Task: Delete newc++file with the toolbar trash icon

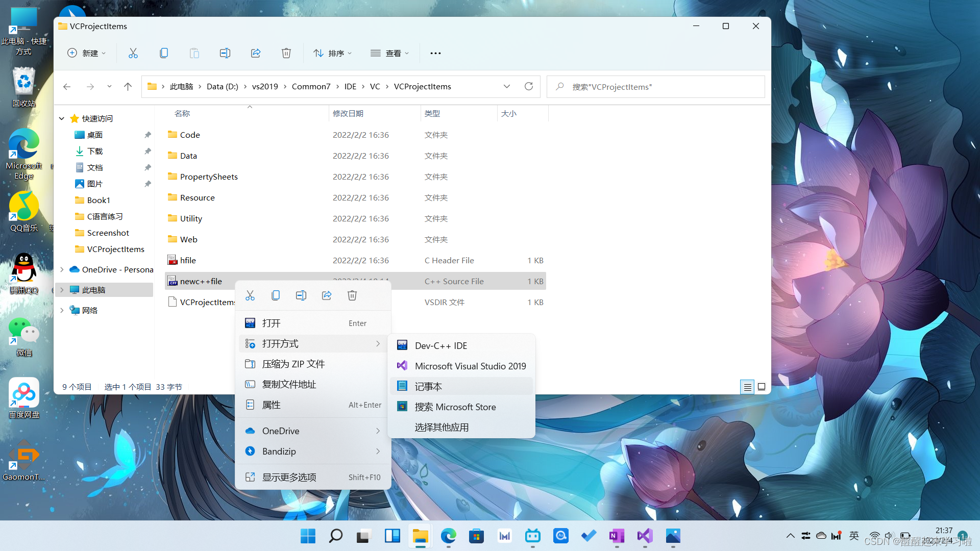Action: (x=286, y=53)
